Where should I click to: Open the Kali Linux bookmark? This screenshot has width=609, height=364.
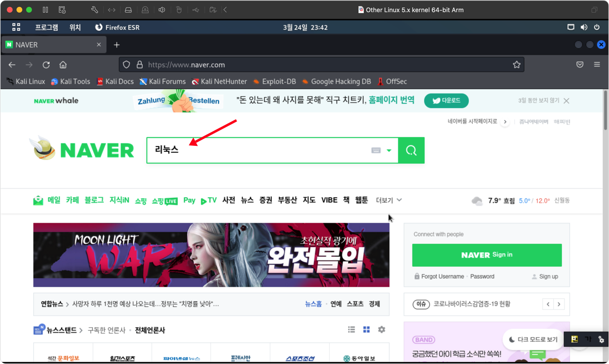coord(26,82)
